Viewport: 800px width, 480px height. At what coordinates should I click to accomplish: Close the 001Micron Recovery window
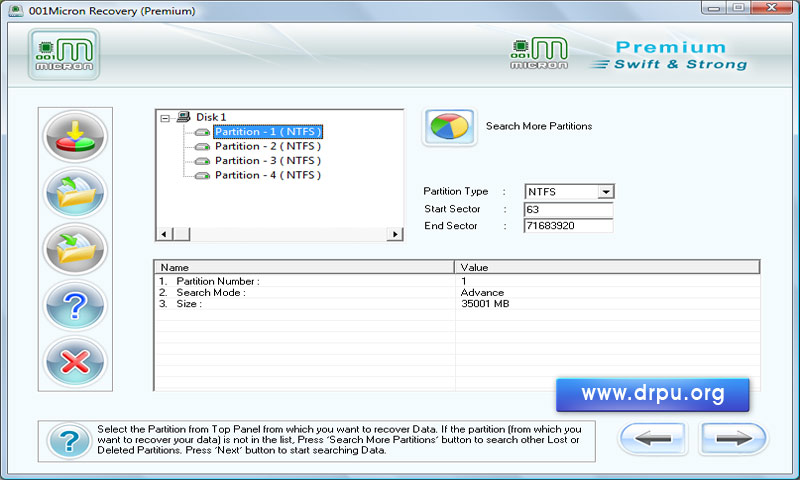click(771, 8)
